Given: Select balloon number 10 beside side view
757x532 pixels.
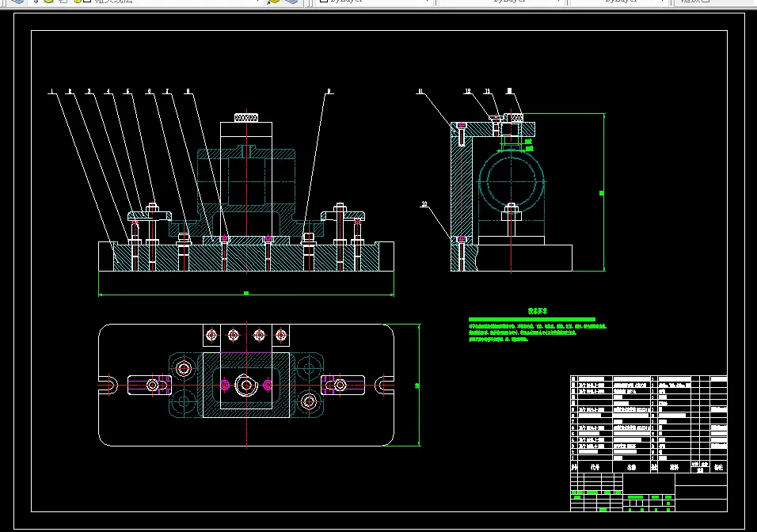Looking at the screenshot, I should pos(424,204).
